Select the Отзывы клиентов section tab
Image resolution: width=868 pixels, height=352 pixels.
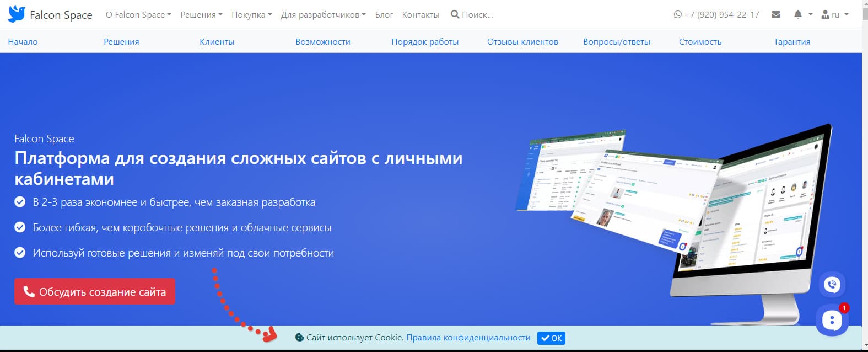pos(522,42)
